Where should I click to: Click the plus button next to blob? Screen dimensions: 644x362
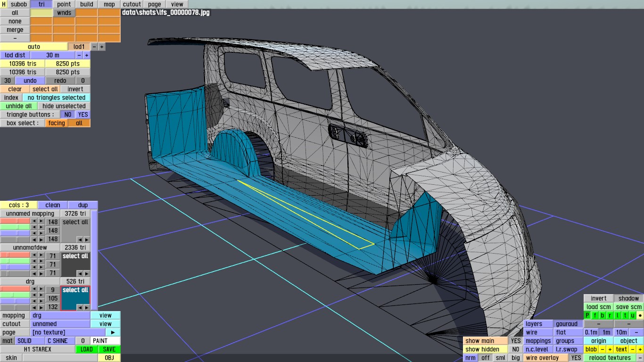coord(610,349)
